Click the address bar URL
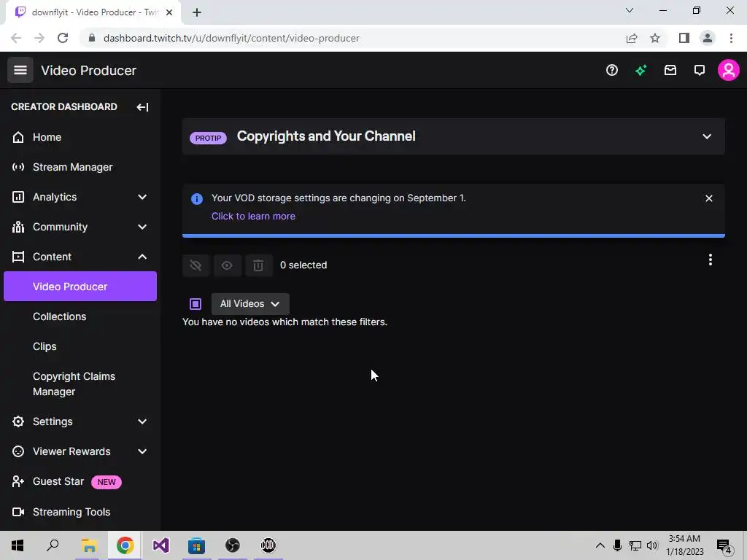747x560 pixels. pyautogui.click(x=231, y=38)
